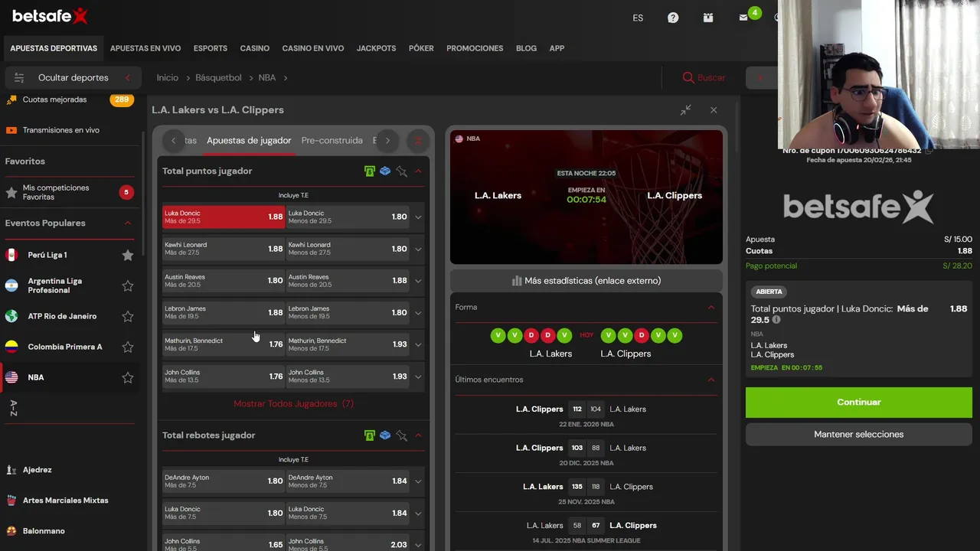Click the Betsafe logo
Image resolution: width=980 pixels, height=551 pixels.
(51, 16)
